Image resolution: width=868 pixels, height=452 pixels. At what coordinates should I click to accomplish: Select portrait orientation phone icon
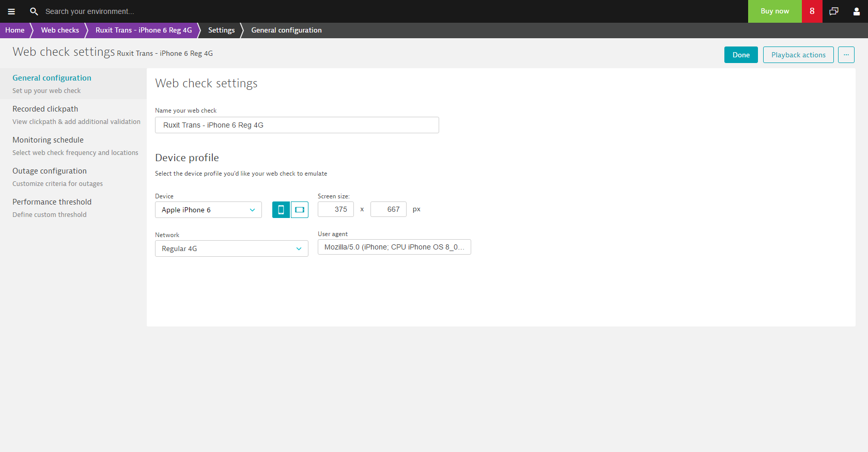[x=281, y=210]
